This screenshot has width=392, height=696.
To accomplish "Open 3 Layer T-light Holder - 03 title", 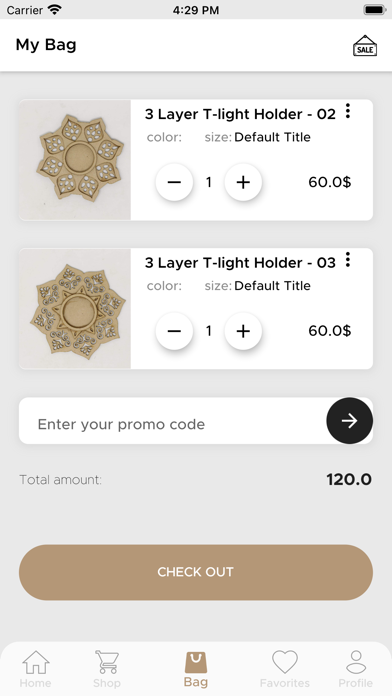I will [x=240, y=263].
